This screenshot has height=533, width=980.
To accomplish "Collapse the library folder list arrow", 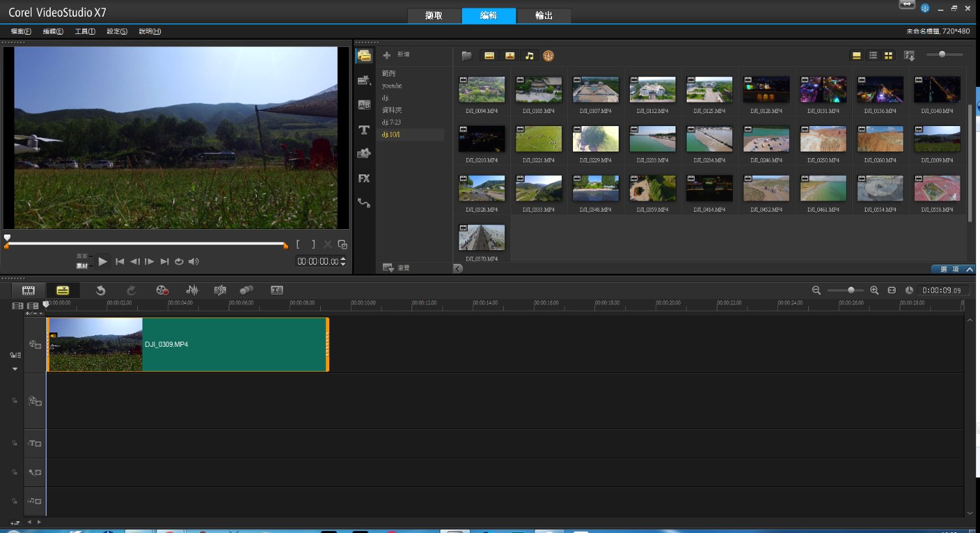I will pyautogui.click(x=458, y=268).
